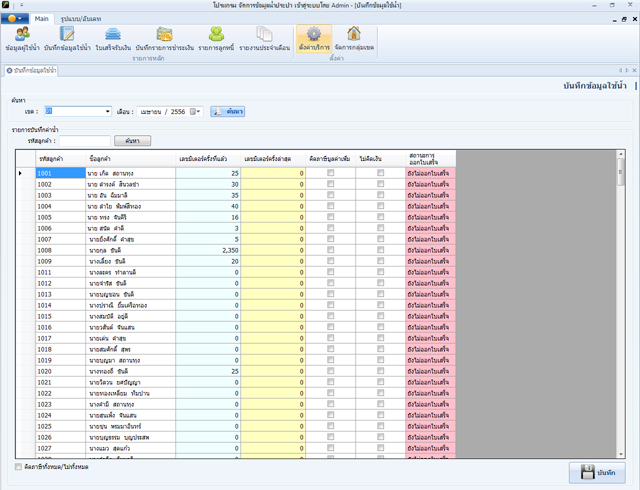640x490 pixels.
Task: Click latest meter cell for customer 1002
Action: click(x=273, y=184)
